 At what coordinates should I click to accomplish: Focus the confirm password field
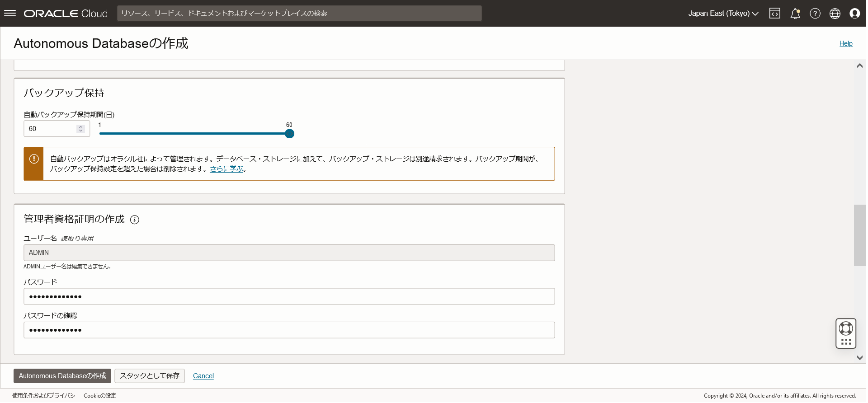point(289,330)
